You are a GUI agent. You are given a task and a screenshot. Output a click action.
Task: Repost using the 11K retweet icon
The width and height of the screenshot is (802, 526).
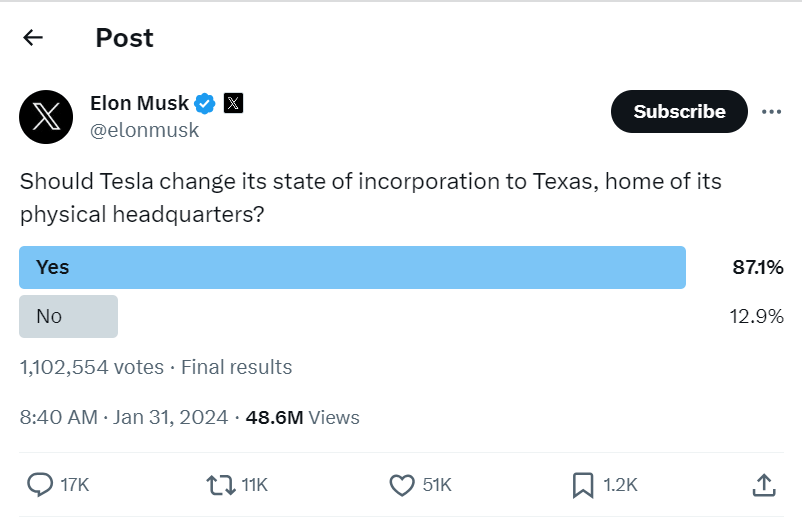(221, 485)
